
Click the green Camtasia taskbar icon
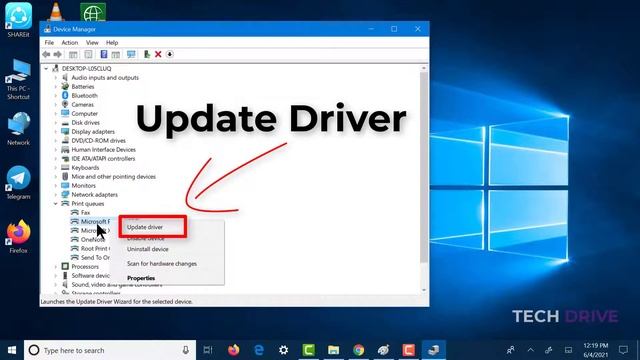tap(309, 350)
